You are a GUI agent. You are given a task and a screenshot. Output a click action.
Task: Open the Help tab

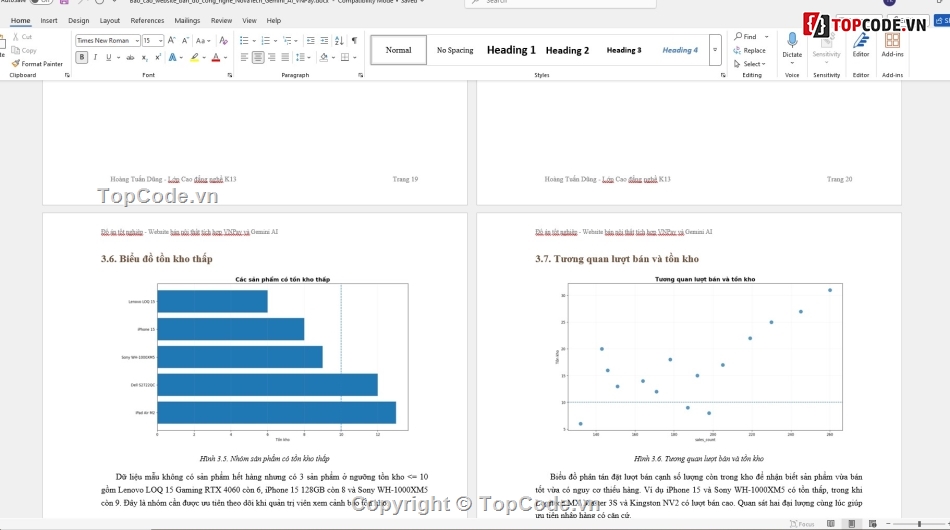274,21
